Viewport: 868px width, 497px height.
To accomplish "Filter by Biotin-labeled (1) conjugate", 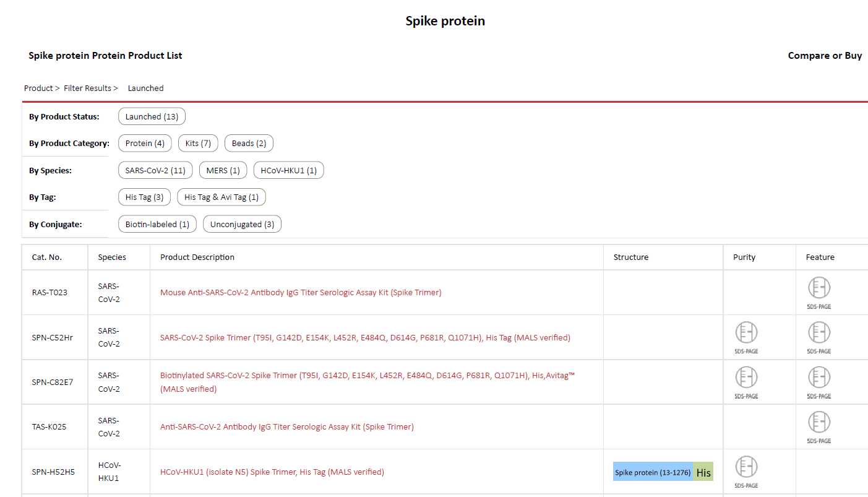I will (157, 224).
